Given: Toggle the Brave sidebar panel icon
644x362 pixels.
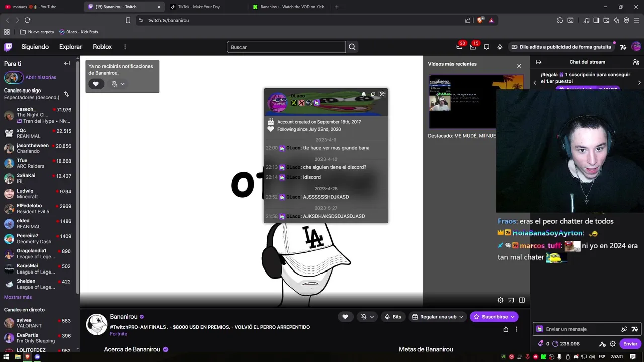Looking at the screenshot, I should pos(596,20).
